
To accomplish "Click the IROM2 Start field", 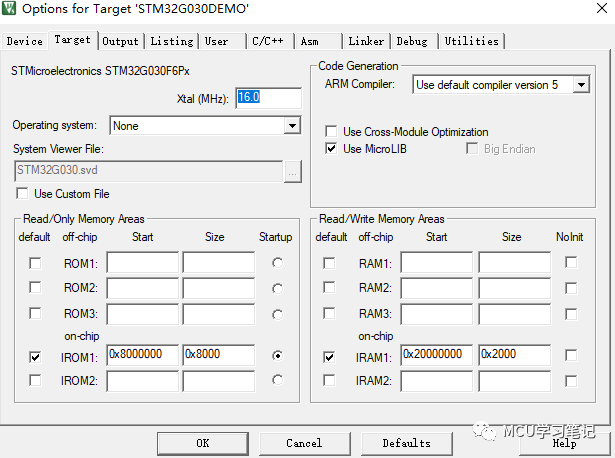I will coord(142,381).
